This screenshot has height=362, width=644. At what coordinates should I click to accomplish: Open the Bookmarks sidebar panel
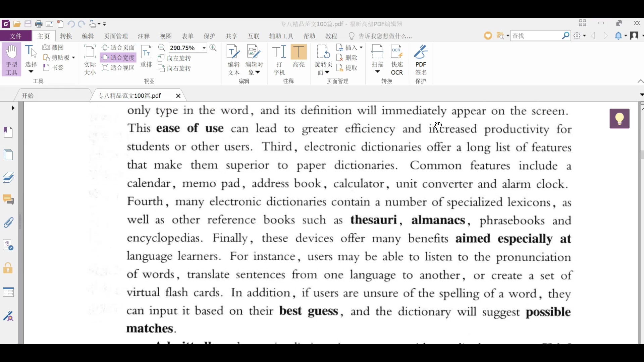pos(8,132)
